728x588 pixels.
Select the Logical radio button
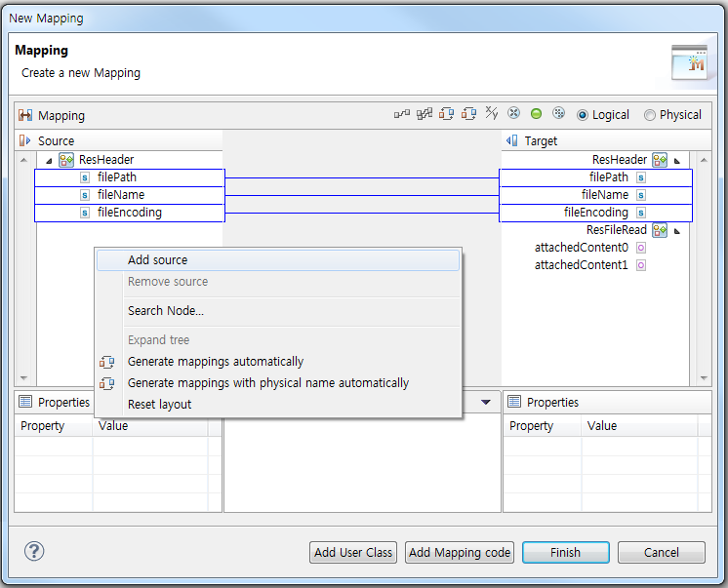(x=583, y=115)
